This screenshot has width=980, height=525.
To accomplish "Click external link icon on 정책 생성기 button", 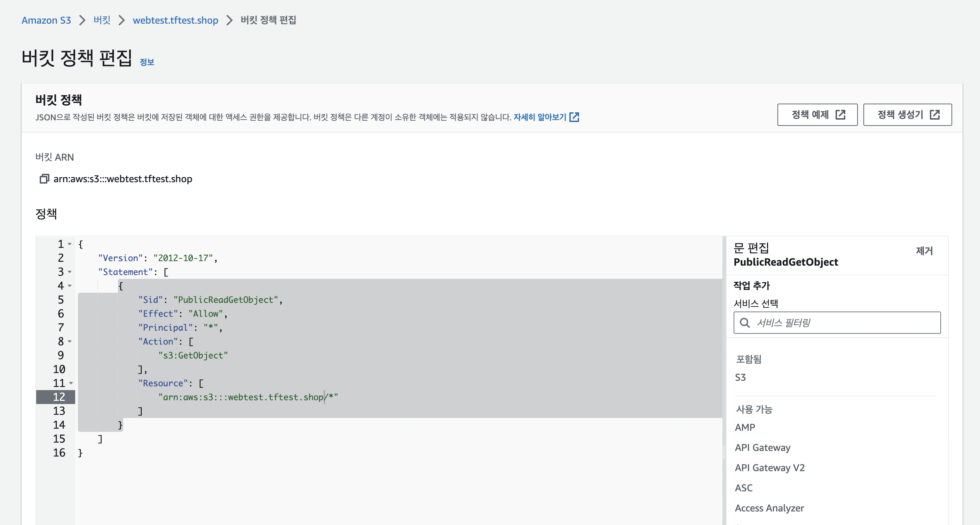I will (x=935, y=114).
